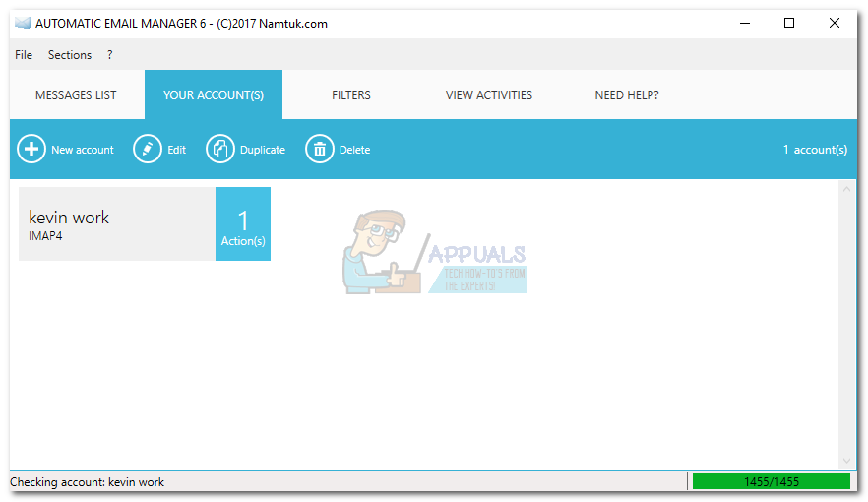Click the scrollbar up arrow

click(846, 189)
